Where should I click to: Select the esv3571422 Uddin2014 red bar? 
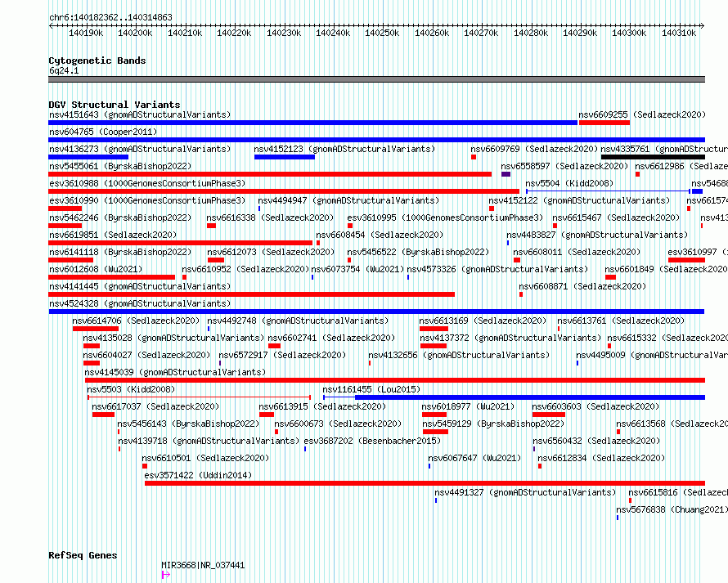click(425, 483)
